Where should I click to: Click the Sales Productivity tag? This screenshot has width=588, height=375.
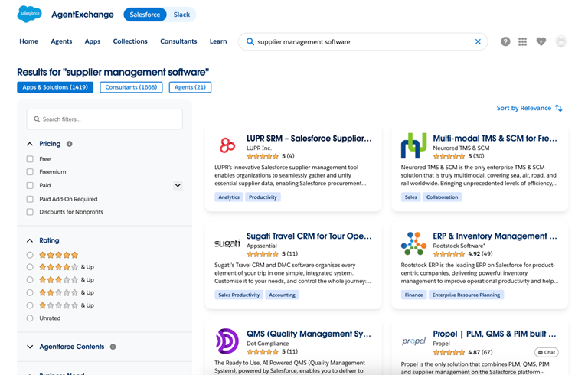pos(239,295)
